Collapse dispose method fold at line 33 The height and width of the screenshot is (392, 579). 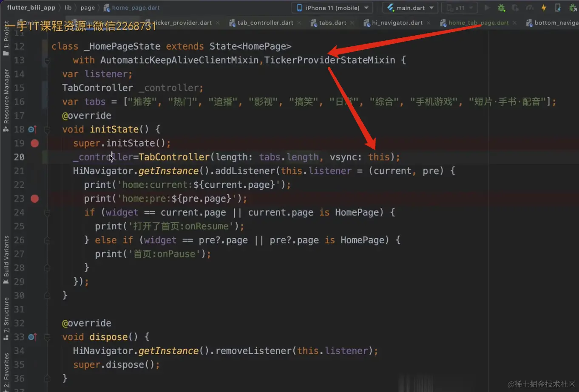(47, 337)
